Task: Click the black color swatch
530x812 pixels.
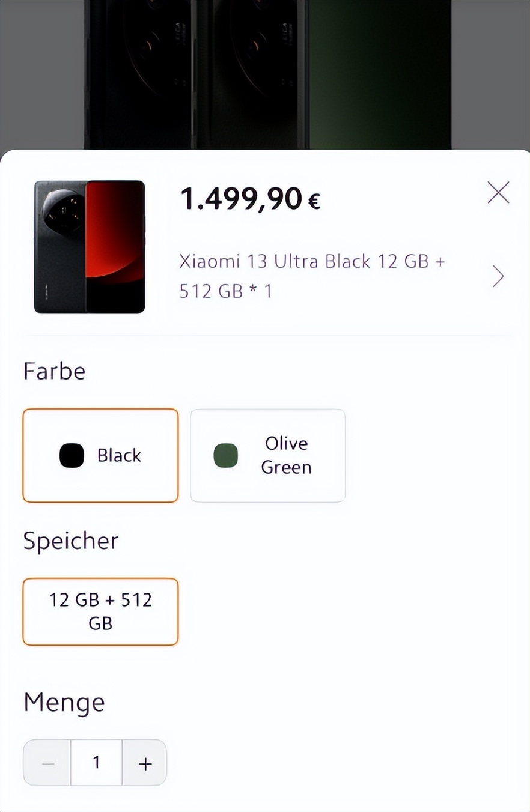Action: (x=72, y=455)
